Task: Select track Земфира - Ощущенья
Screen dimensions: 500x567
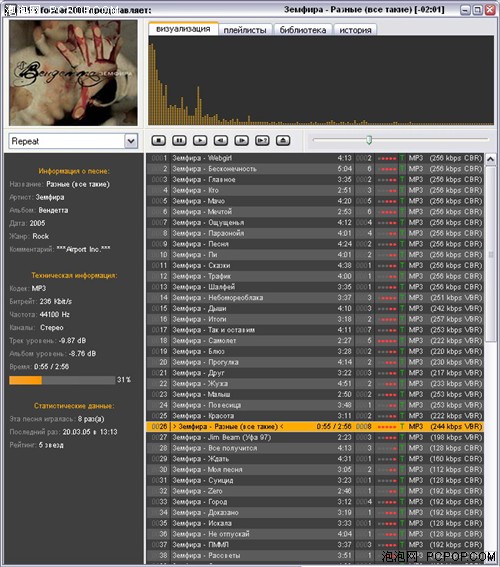Action: tap(315, 222)
